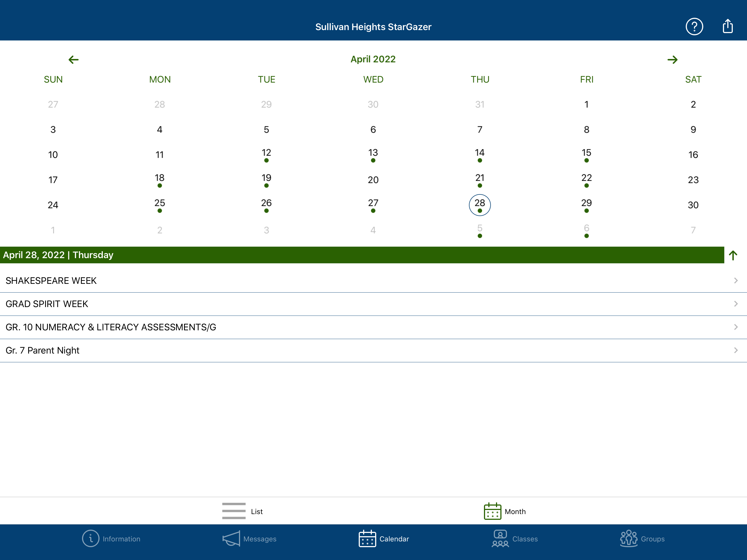Tap the share icon in header
This screenshot has width=747, height=560.
[x=727, y=26]
